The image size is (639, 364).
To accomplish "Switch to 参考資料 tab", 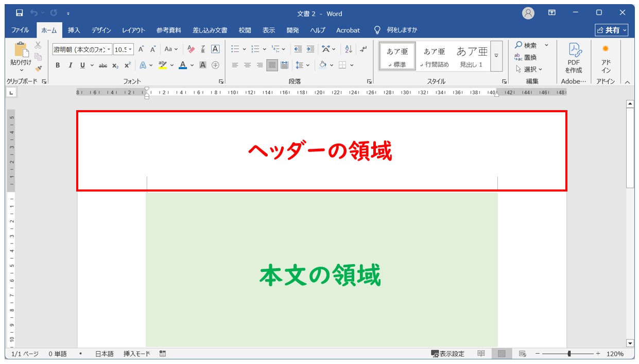I will pos(169,30).
